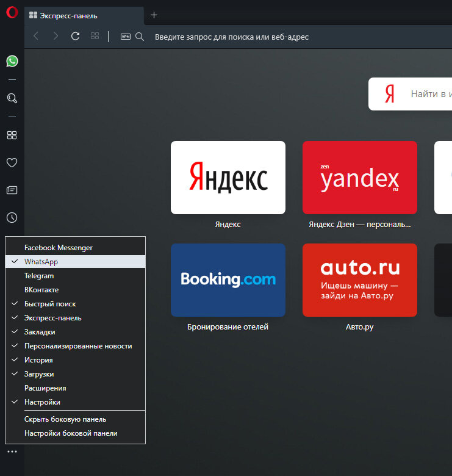
Task: Uncheck Закладки in sidebar menu
Action: tap(75, 332)
